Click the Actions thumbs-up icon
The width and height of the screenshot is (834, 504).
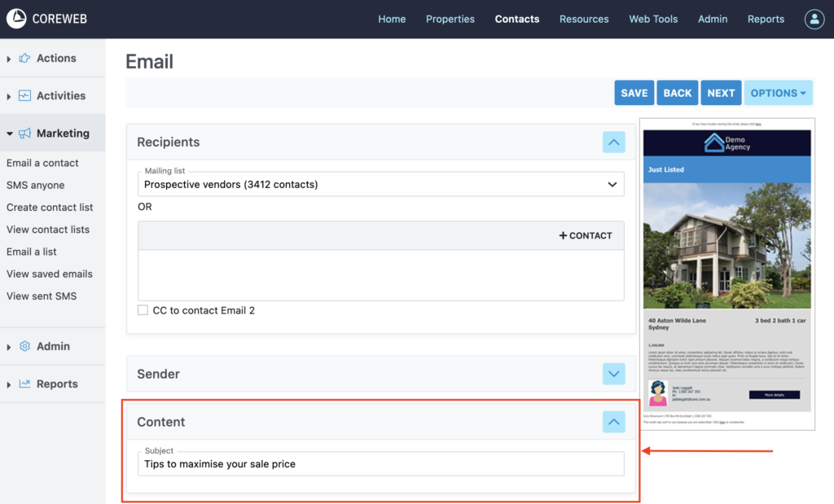coord(24,59)
